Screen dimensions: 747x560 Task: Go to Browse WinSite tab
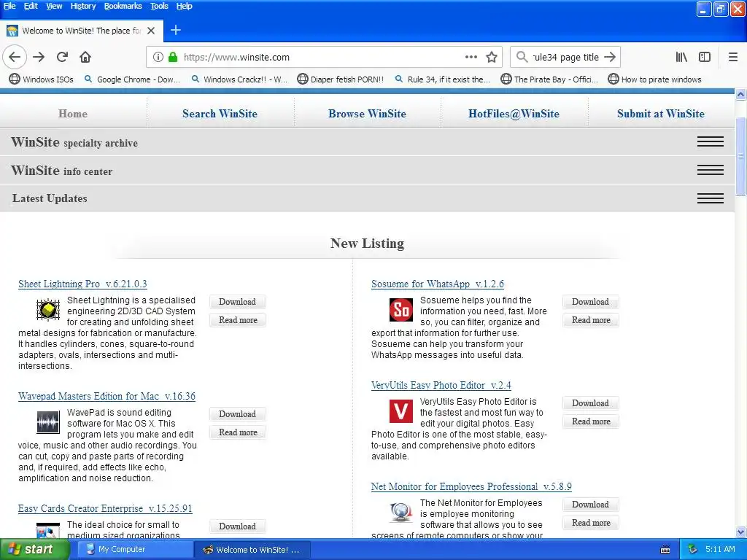[367, 113]
